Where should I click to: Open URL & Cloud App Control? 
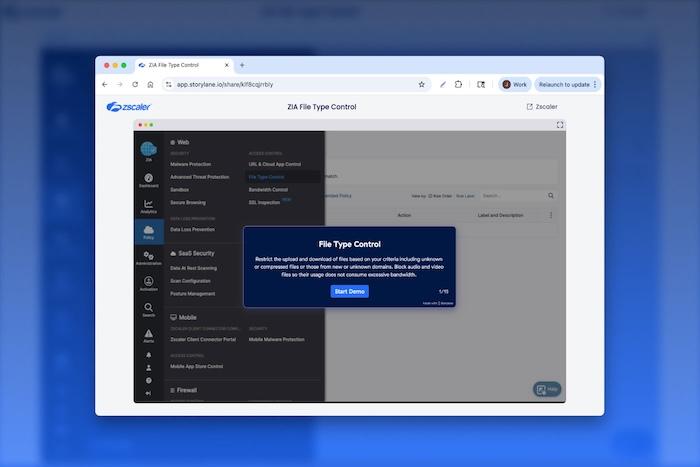point(275,164)
